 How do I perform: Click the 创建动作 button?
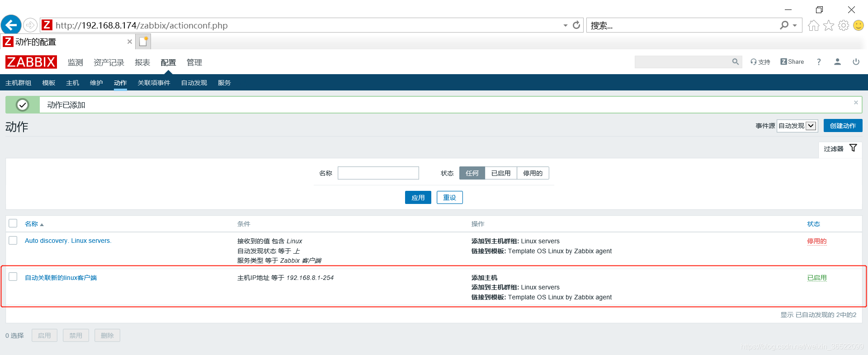tap(843, 126)
